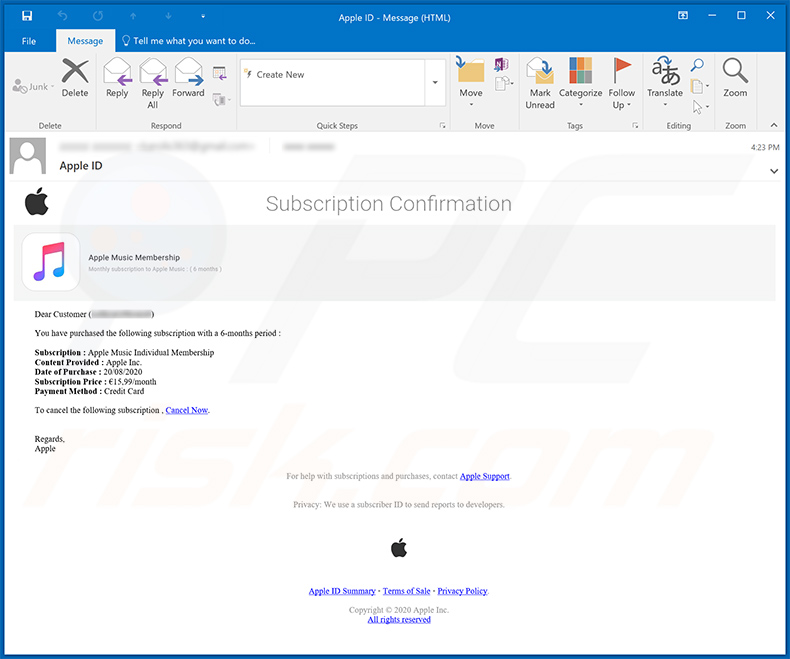Open the Categorize color menu
The height and width of the screenshot is (659, 790).
[x=580, y=82]
